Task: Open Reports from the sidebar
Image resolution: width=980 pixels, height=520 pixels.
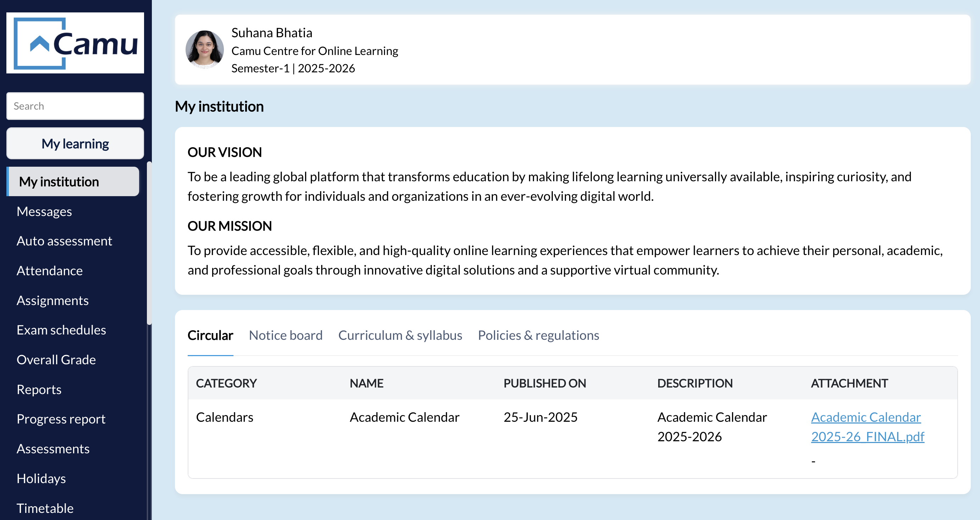Action: [39, 389]
